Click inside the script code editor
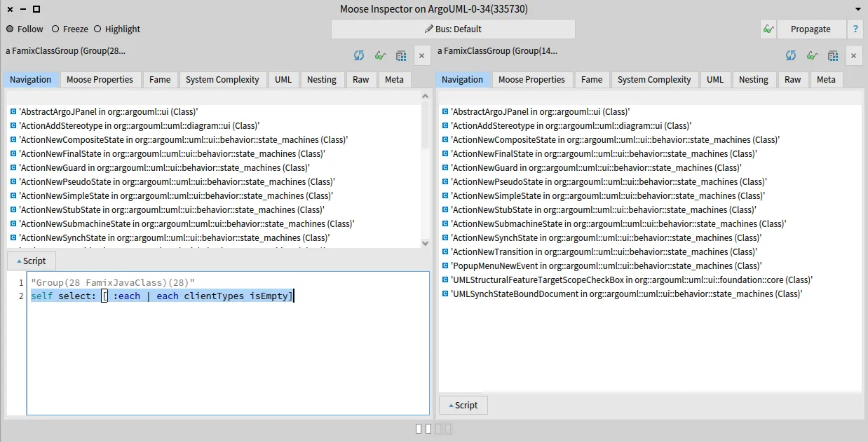 tap(228, 343)
